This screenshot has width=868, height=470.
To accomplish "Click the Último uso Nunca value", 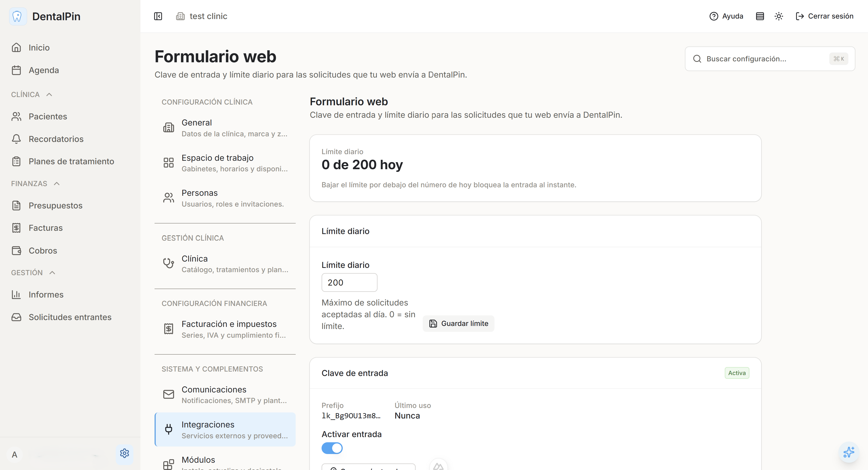I will pos(407,416).
